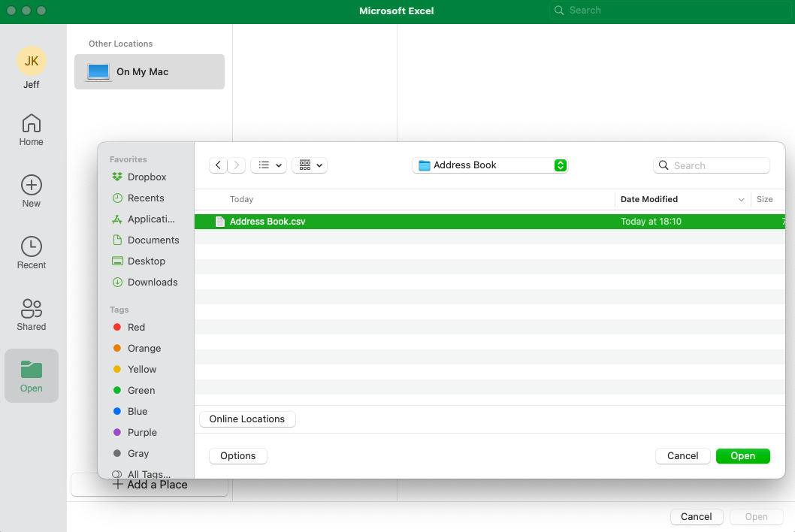Click Cancel in the Excel Open window
The width and height of the screenshot is (795, 532).
point(696,517)
